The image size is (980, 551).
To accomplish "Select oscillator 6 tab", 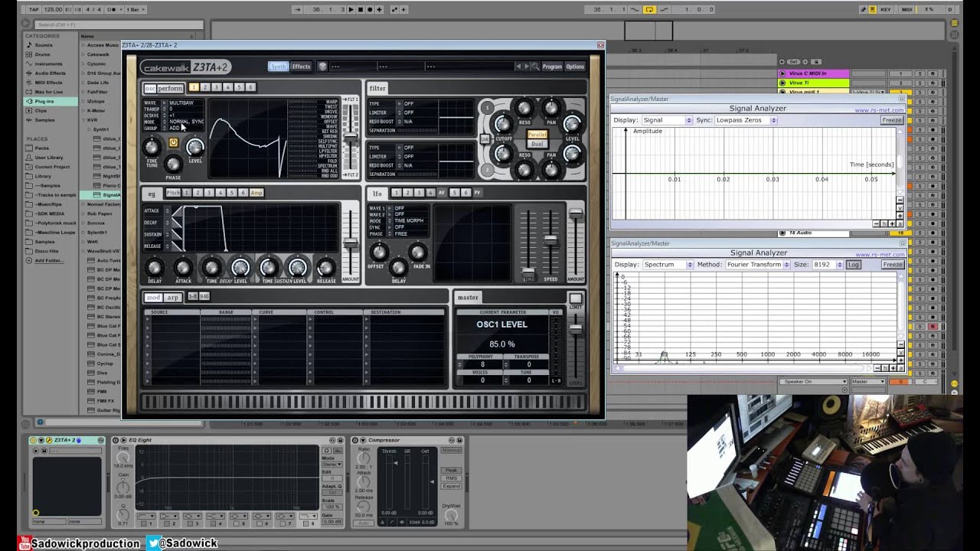I will tap(250, 87).
